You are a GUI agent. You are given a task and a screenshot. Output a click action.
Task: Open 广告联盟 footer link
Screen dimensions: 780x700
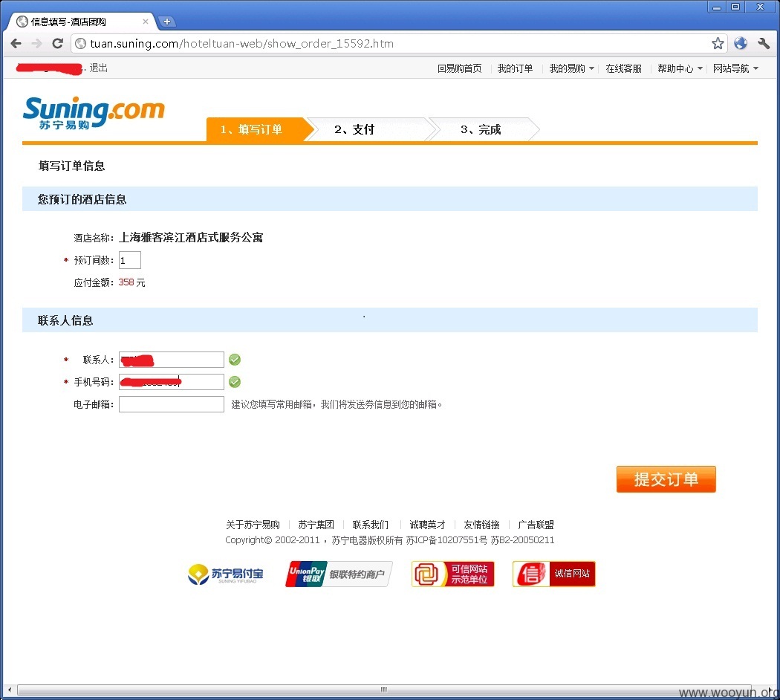point(536,525)
